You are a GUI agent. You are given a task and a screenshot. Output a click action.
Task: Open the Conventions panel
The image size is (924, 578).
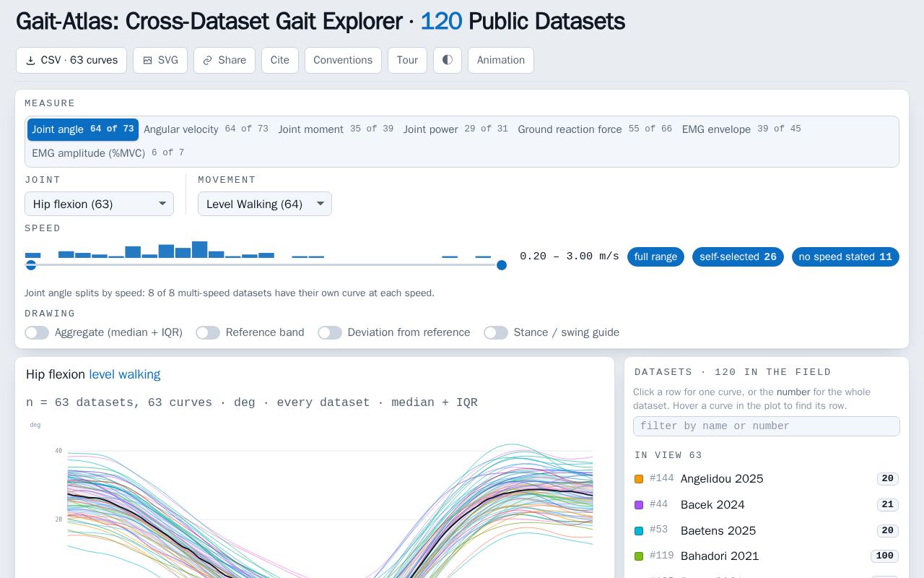tap(343, 60)
